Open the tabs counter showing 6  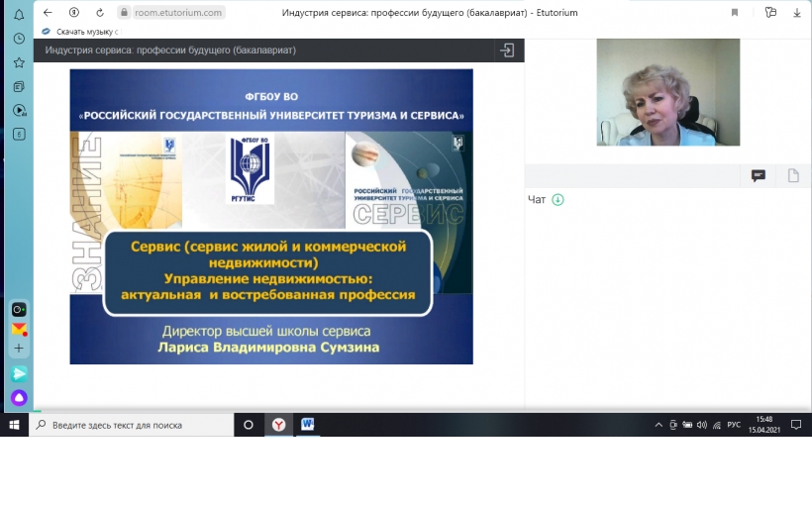(19, 134)
